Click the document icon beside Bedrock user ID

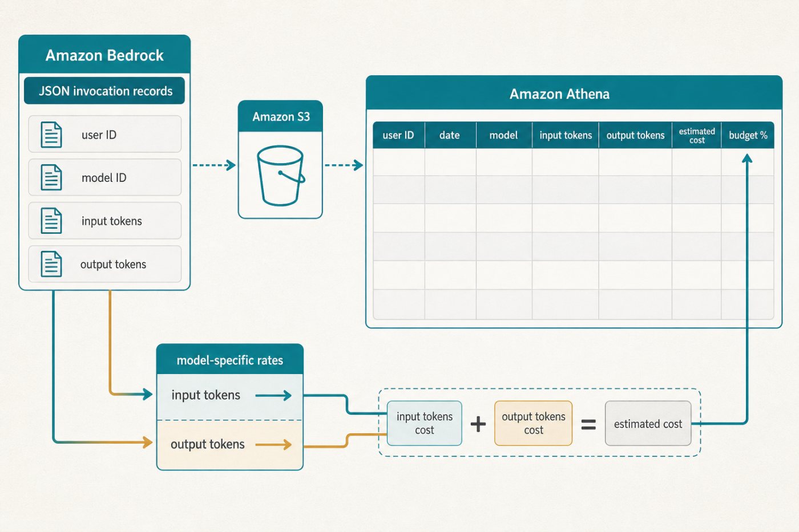tap(51, 135)
